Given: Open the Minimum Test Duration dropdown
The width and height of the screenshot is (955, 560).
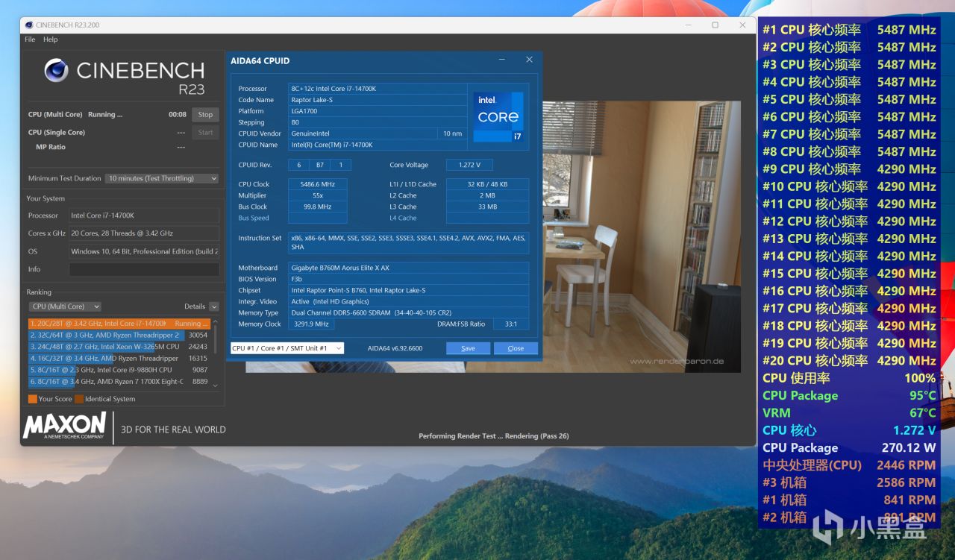Looking at the screenshot, I should (162, 178).
